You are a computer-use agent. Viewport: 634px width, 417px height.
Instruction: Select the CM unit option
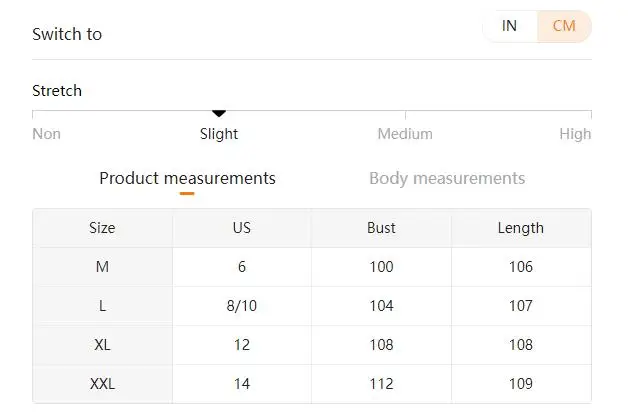pyautogui.click(x=564, y=26)
